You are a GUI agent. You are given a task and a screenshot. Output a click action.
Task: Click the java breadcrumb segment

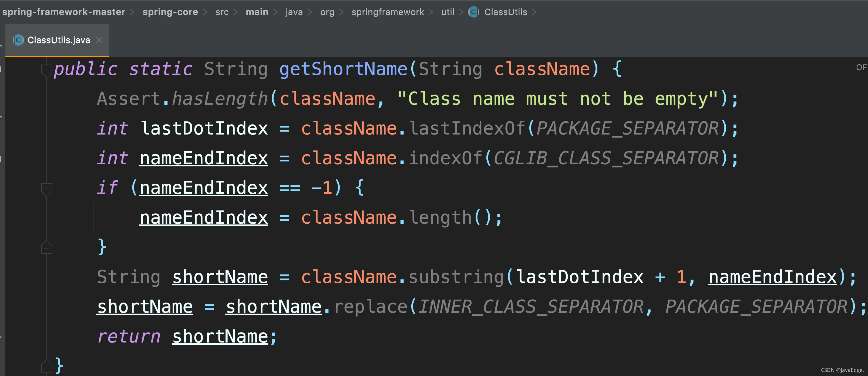(x=294, y=12)
